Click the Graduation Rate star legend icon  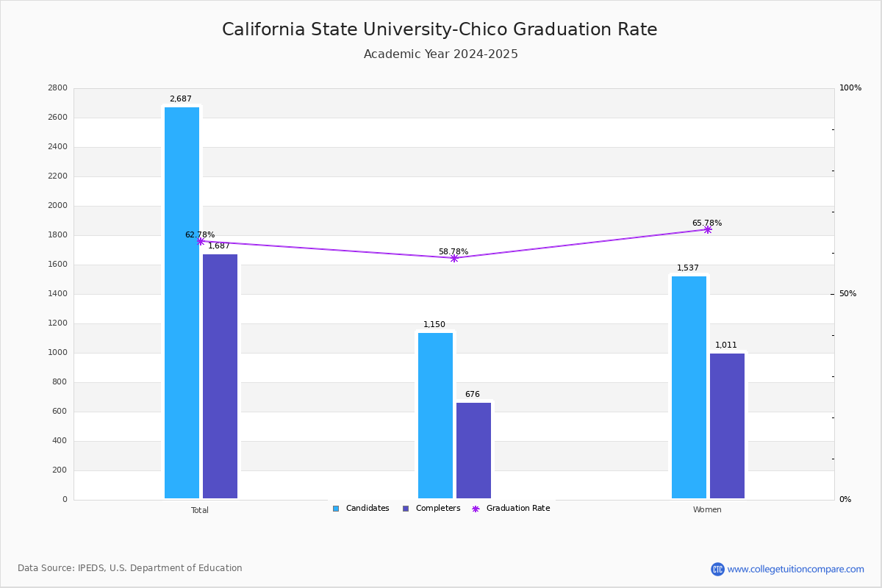tap(476, 509)
